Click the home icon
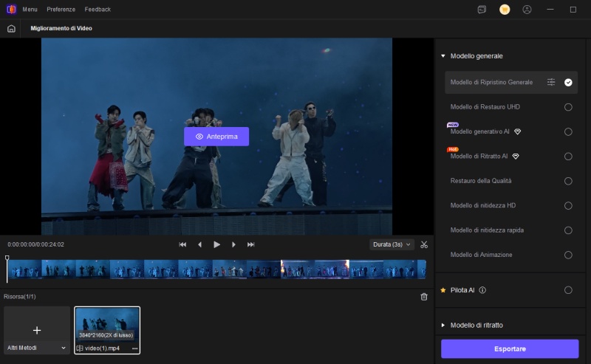 tap(11, 28)
